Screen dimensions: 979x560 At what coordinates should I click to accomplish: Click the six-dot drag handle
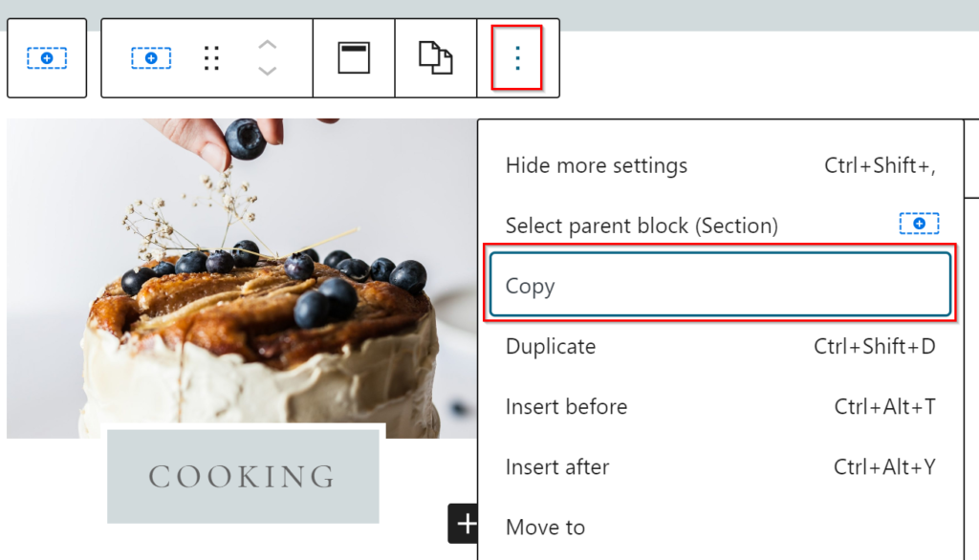point(212,58)
